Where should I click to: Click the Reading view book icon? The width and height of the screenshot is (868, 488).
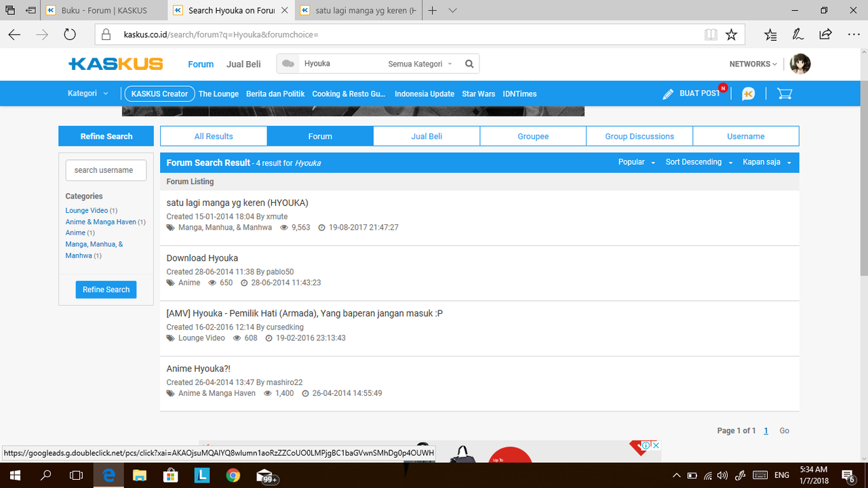coord(711,35)
